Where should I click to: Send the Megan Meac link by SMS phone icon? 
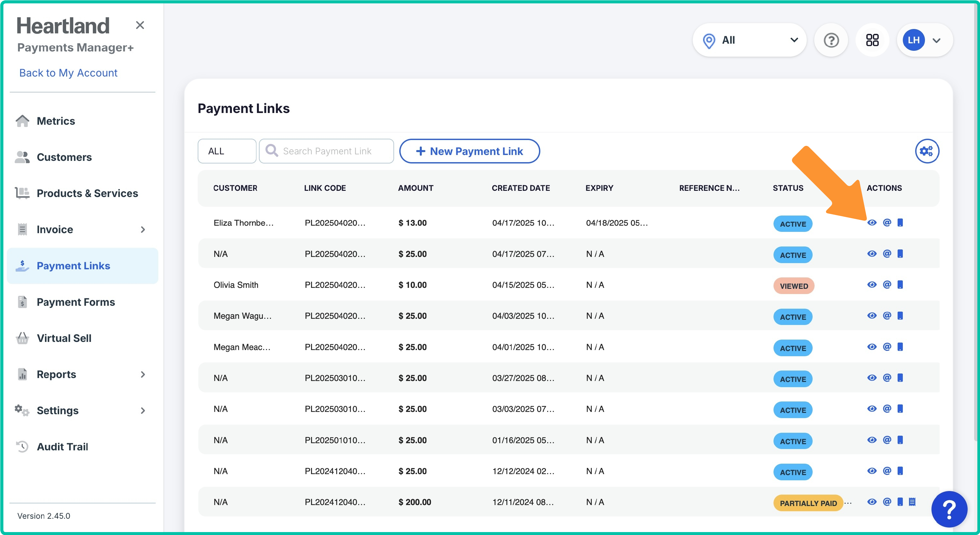coord(900,347)
